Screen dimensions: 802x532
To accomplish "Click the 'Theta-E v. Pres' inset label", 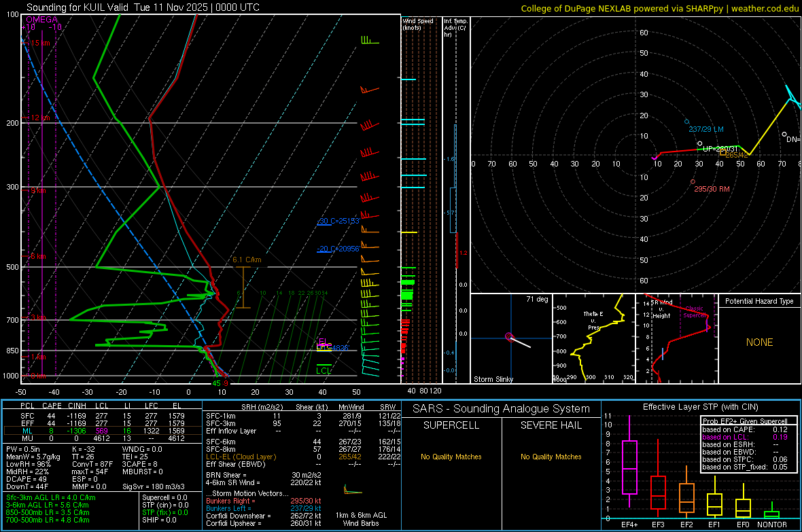I will click(x=593, y=321).
